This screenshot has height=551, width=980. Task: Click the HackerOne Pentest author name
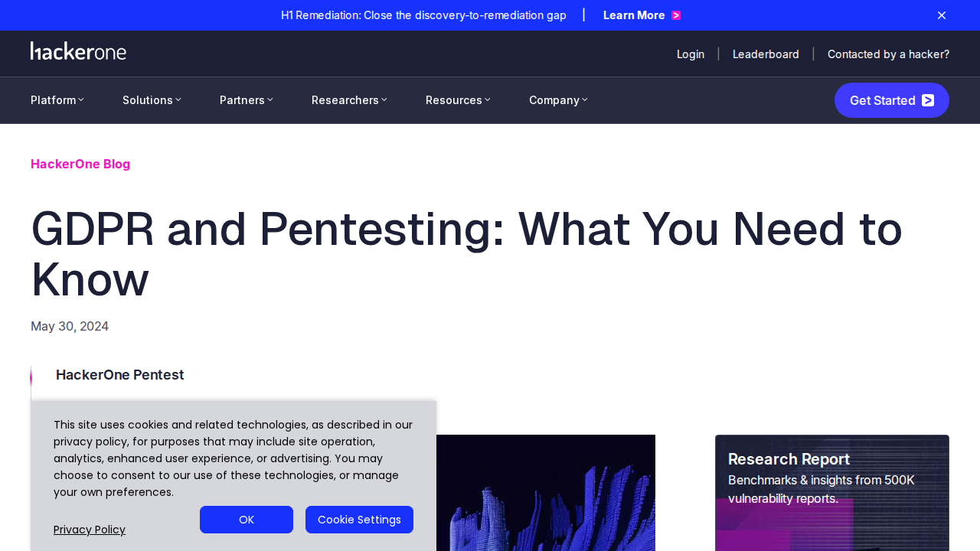tap(120, 375)
